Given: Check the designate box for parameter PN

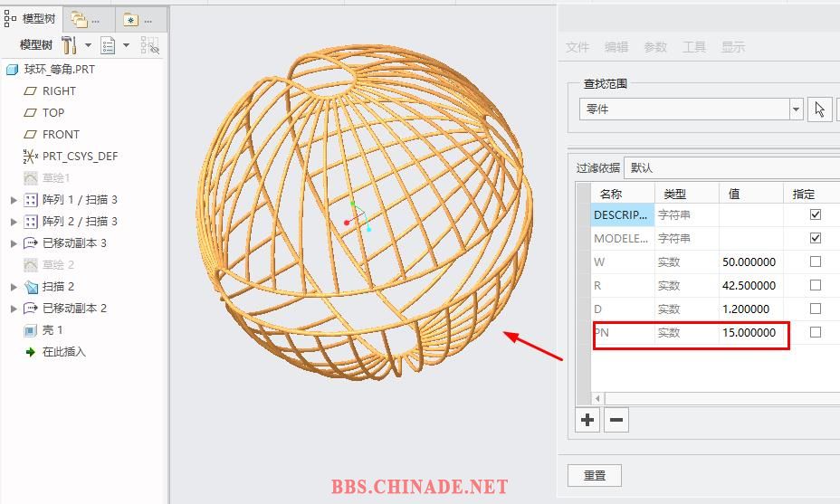Looking at the screenshot, I should coord(816,332).
